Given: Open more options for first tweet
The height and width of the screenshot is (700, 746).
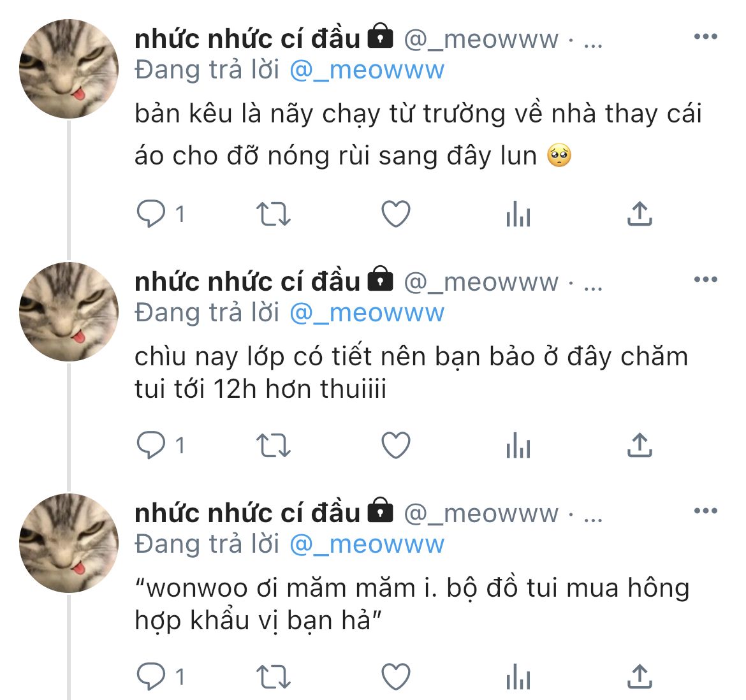Looking at the screenshot, I should click(706, 36).
